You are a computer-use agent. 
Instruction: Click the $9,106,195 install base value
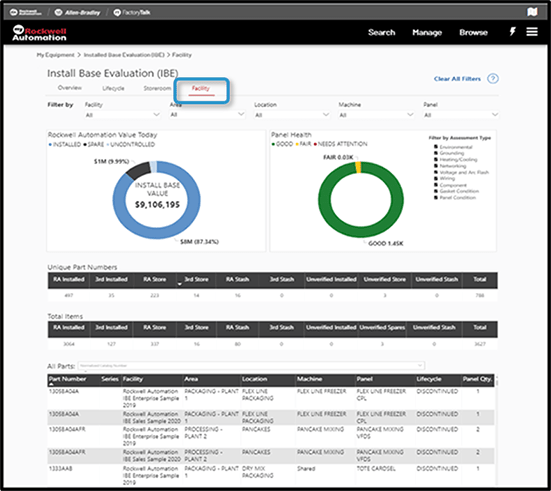[157, 205]
